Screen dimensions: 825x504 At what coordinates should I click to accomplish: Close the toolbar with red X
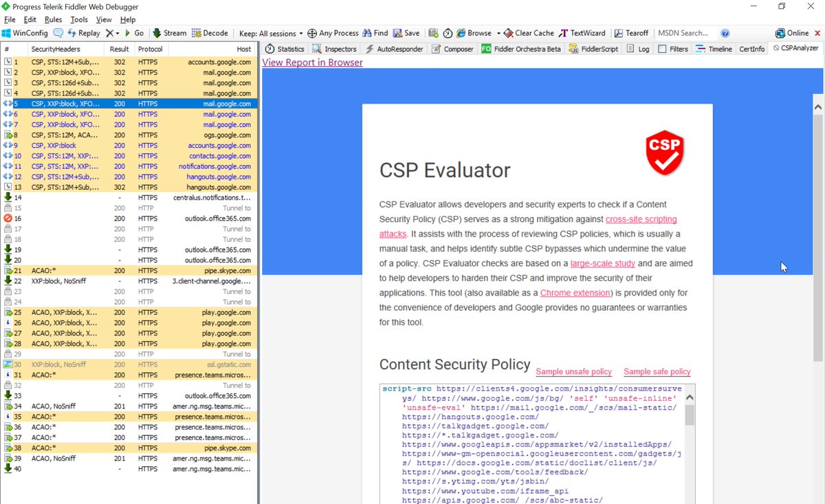[817, 33]
